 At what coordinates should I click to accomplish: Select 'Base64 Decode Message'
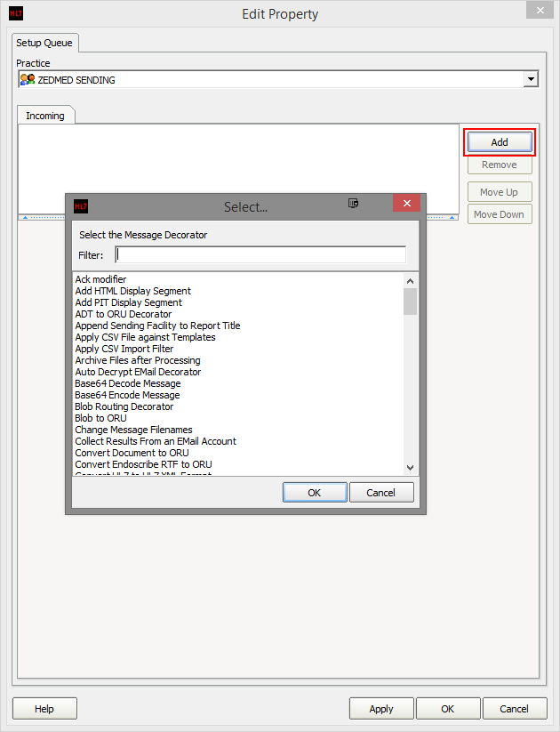128,383
